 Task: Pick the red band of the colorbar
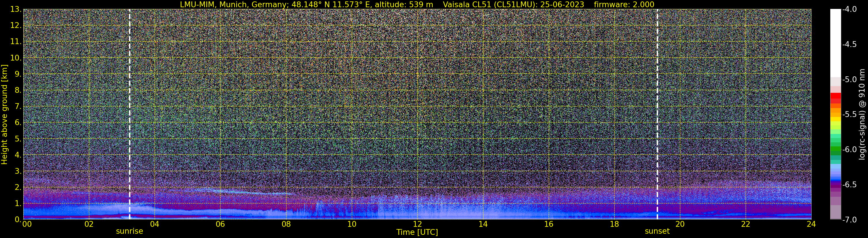click(x=835, y=96)
